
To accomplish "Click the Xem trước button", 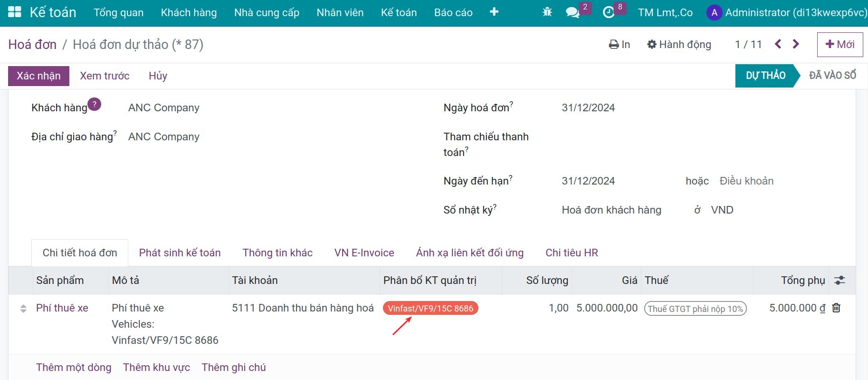I will pyautogui.click(x=105, y=76).
